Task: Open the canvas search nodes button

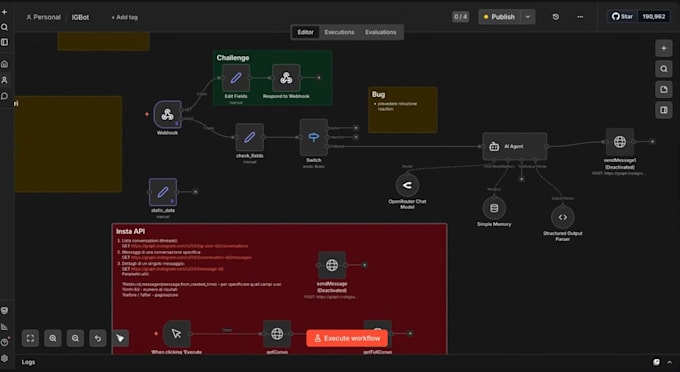Action: (x=664, y=69)
